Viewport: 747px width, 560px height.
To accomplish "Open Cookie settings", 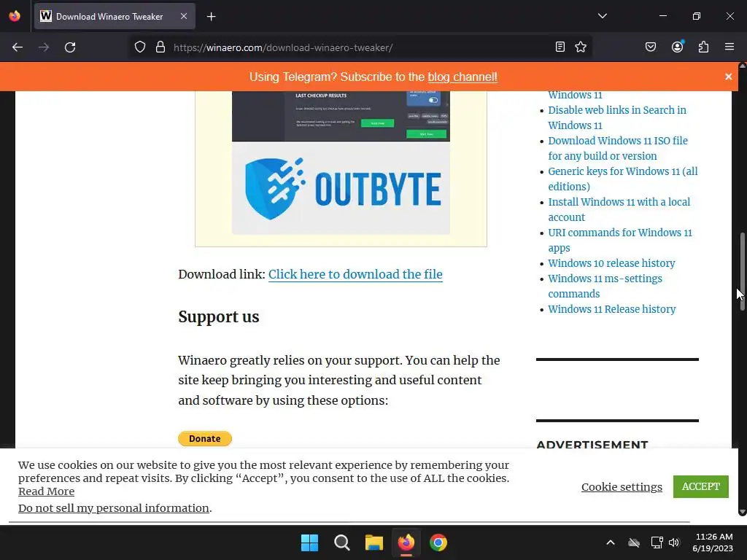I will pos(622,486).
